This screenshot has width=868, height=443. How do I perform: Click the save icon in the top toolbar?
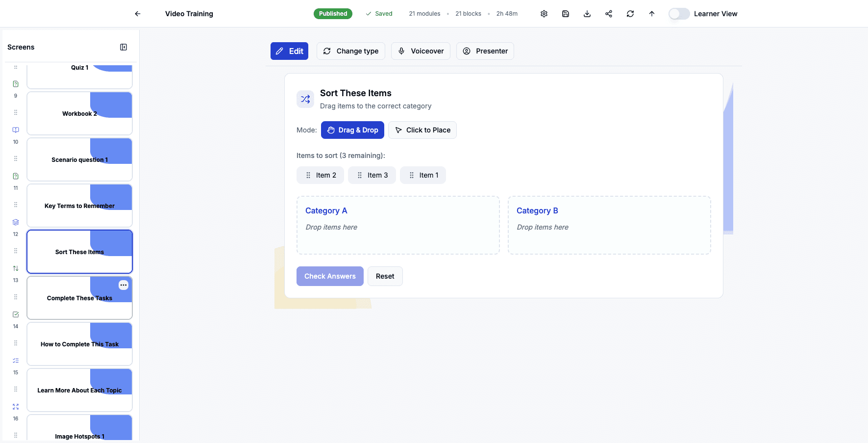565,13
